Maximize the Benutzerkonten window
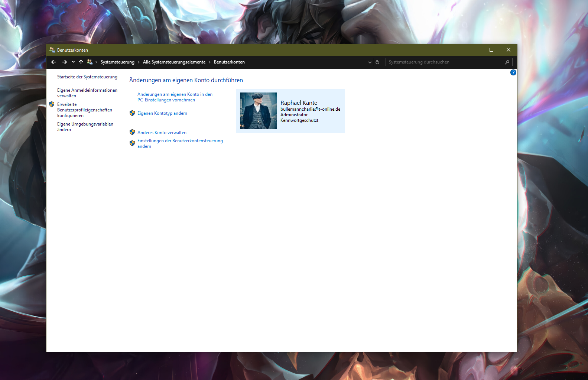Viewport: 588px width, 380px height. (x=491, y=50)
